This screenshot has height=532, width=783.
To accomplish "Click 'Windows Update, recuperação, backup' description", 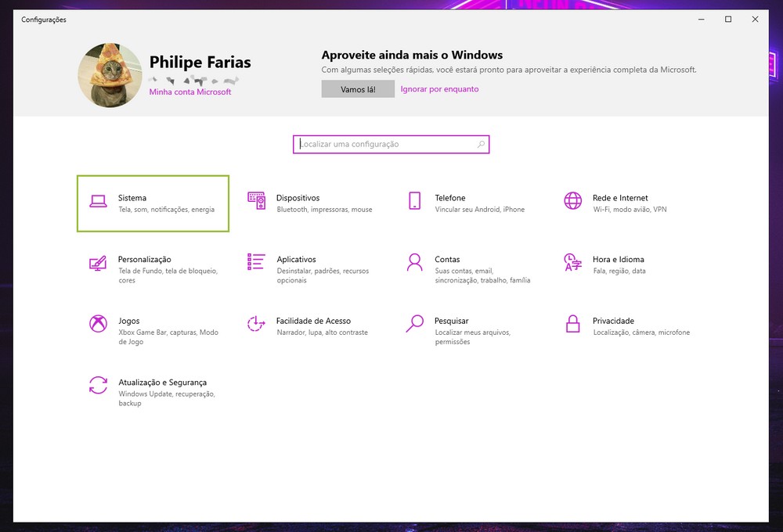I will (x=166, y=398).
